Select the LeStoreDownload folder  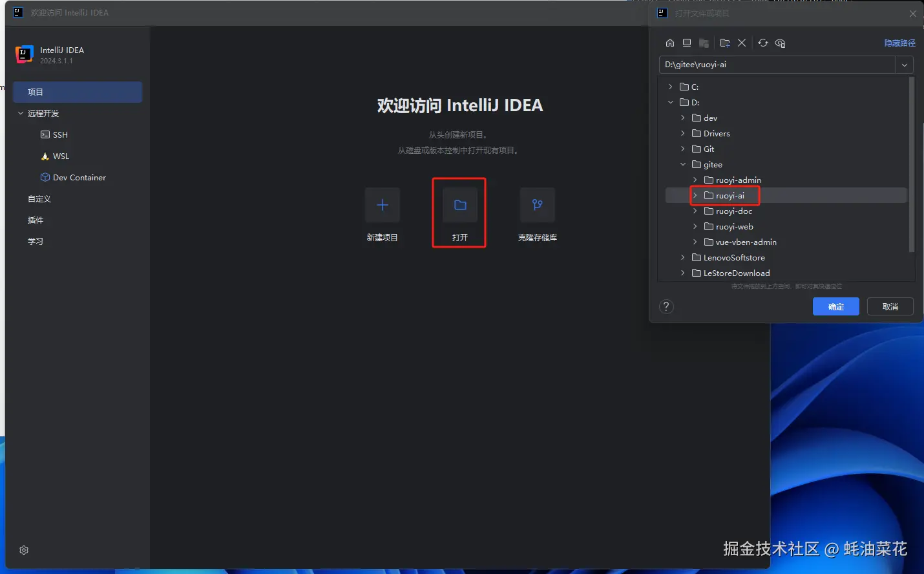(731, 273)
